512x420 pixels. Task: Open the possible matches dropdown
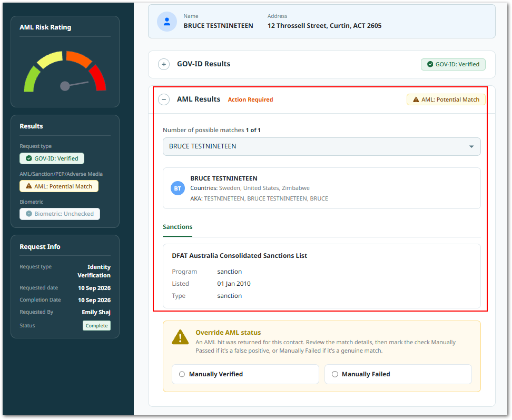click(x=322, y=146)
